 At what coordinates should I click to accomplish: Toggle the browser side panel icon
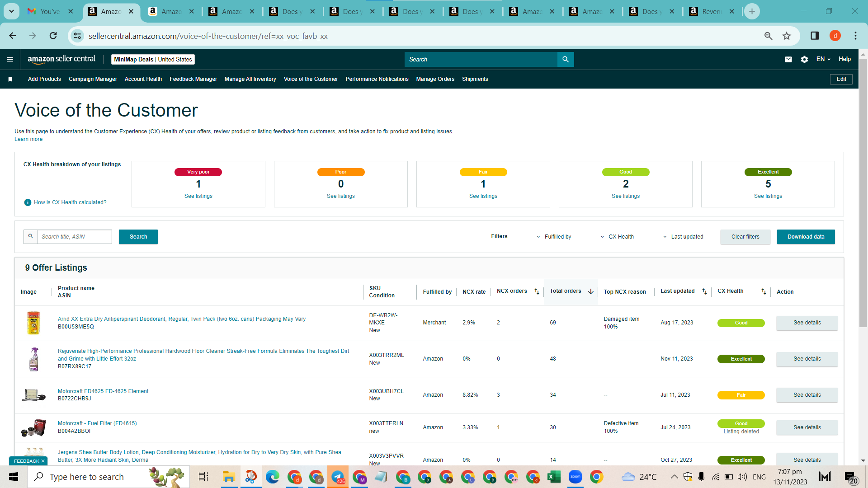tap(815, 36)
